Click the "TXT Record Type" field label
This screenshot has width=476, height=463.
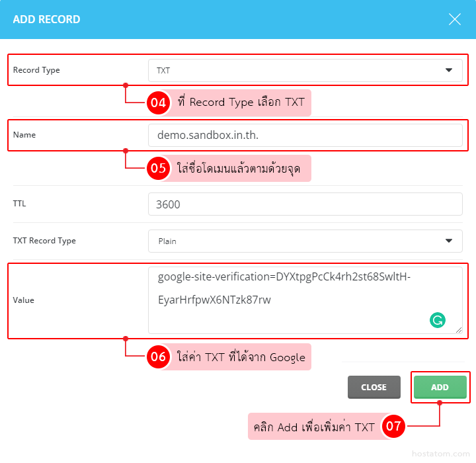[44, 241]
